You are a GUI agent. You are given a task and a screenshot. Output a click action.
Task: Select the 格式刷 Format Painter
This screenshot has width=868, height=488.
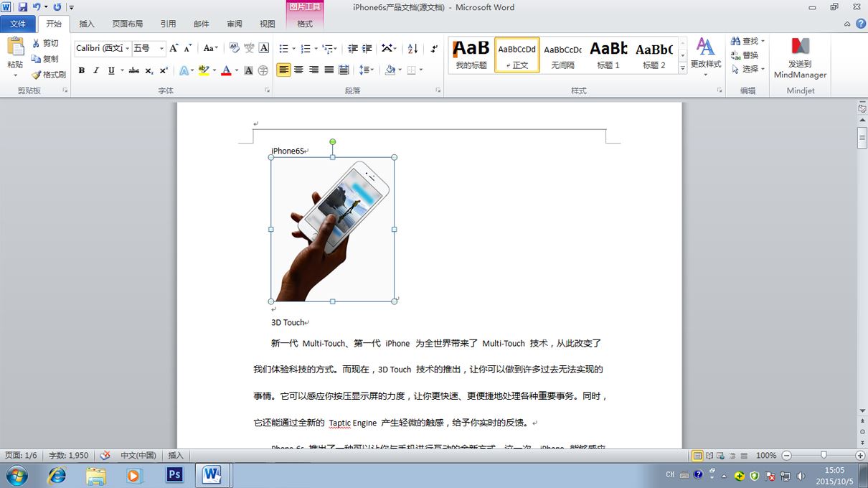pyautogui.click(x=49, y=75)
